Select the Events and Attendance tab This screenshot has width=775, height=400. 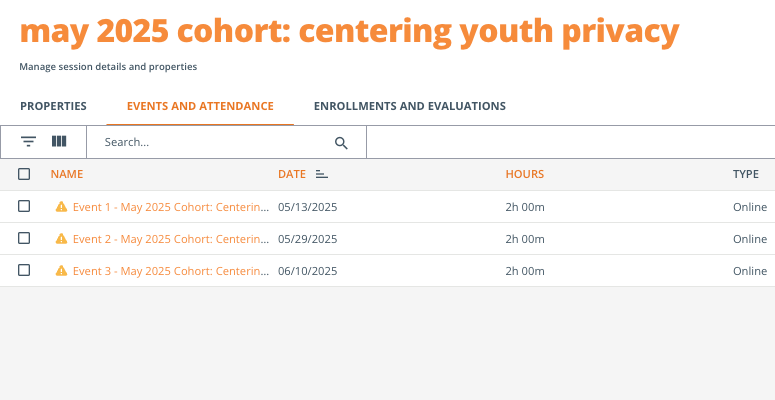pyautogui.click(x=200, y=106)
